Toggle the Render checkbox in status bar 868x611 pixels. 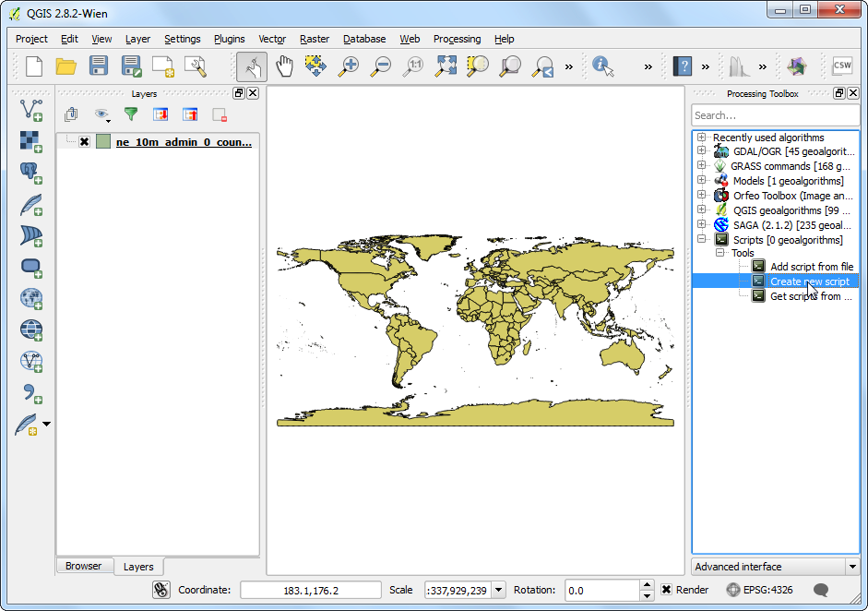(x=666, y=590)
